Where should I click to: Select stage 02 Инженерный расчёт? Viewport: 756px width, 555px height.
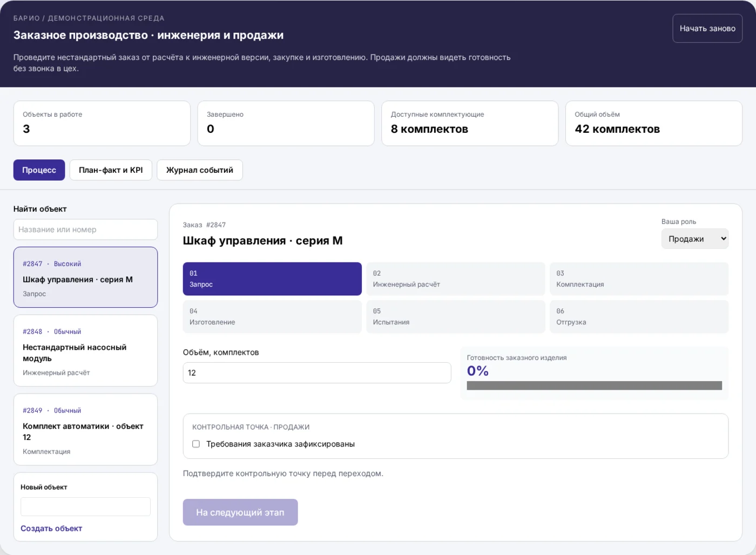(456, 279)
